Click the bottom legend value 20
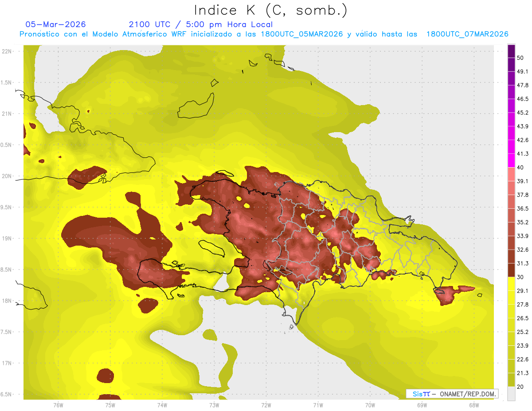Screen dimensions: 532x411 pyautogui.click(x=520, y=387)
